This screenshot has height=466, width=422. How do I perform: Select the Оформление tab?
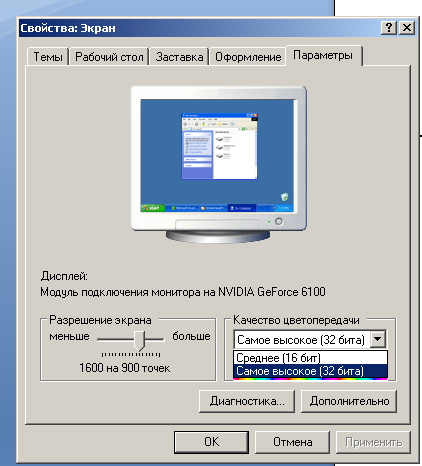(248, 57)
